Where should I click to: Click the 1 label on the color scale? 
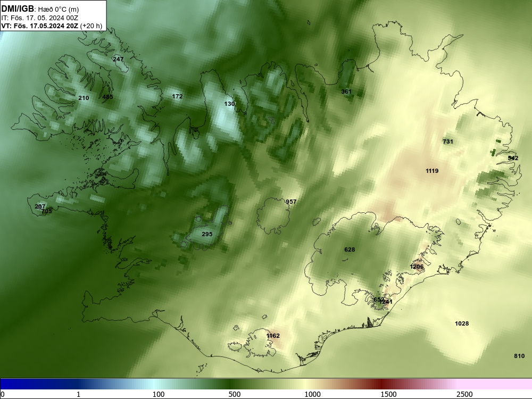click(78, 394)
